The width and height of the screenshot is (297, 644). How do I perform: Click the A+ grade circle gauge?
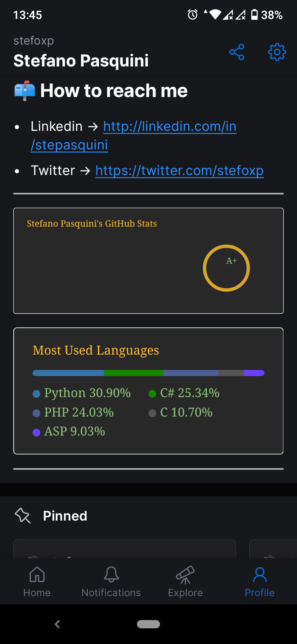tap(226, 268)
